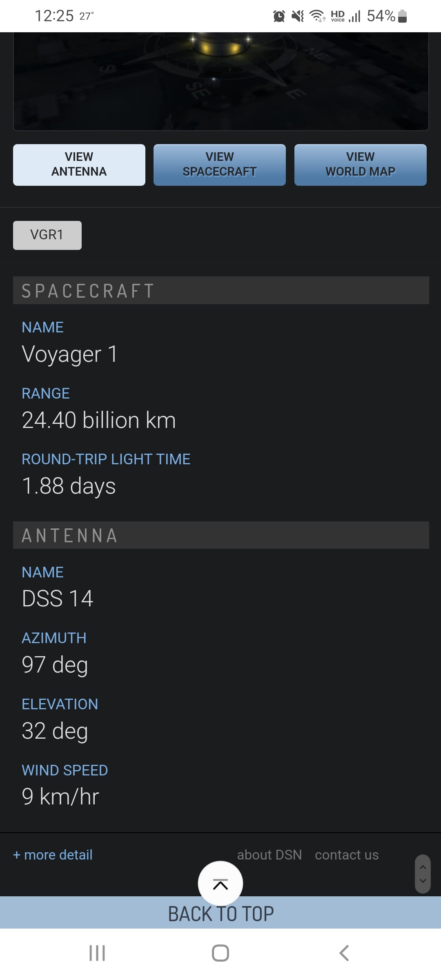
Task: Tap the Wi-Fi status icon
Action: (x=317, y=16)
